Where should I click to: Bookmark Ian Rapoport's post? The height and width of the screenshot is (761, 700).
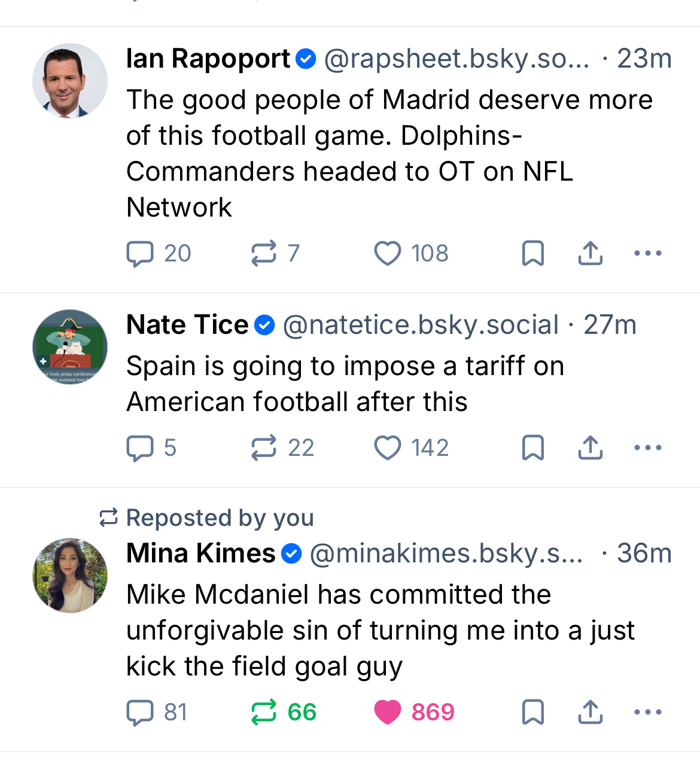point(532,253)
